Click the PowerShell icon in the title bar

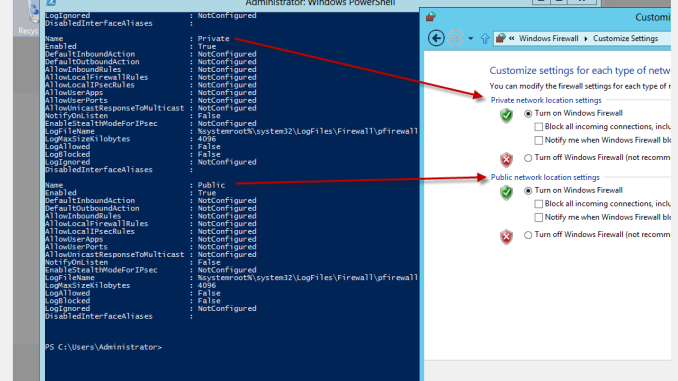[51, 3]
